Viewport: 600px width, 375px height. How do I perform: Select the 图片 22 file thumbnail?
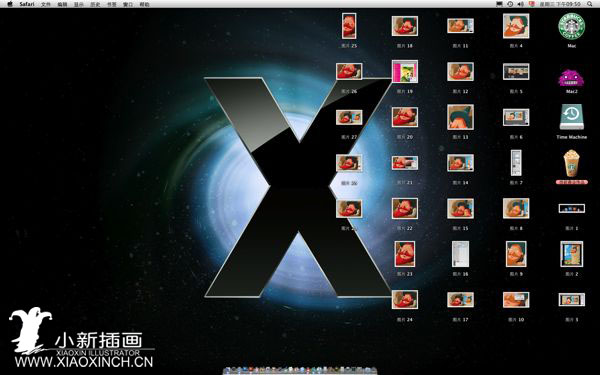[405, 209]
